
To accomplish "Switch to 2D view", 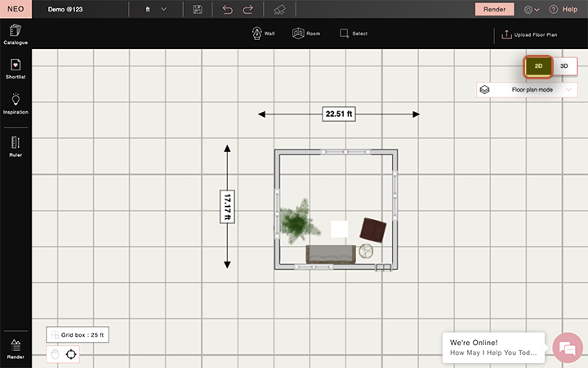I will tap(538, 66).
